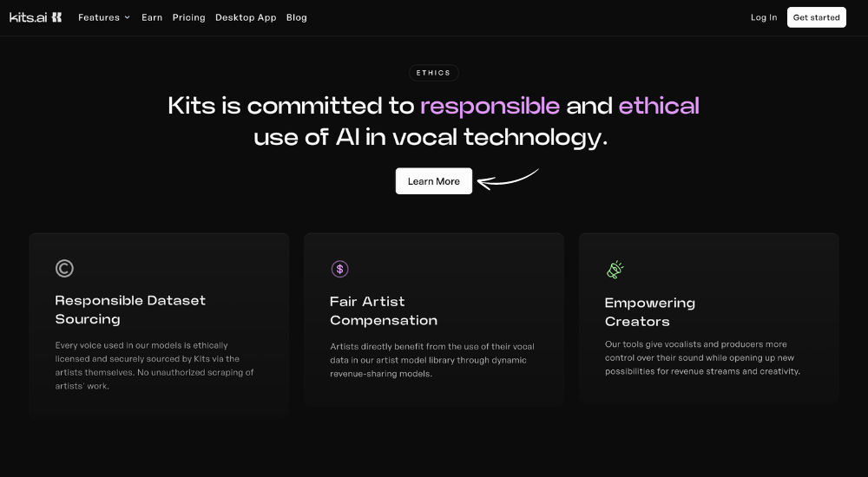Click the purple word 'responsible' in headline
868x477 pixels.
[x=490, y=107]
